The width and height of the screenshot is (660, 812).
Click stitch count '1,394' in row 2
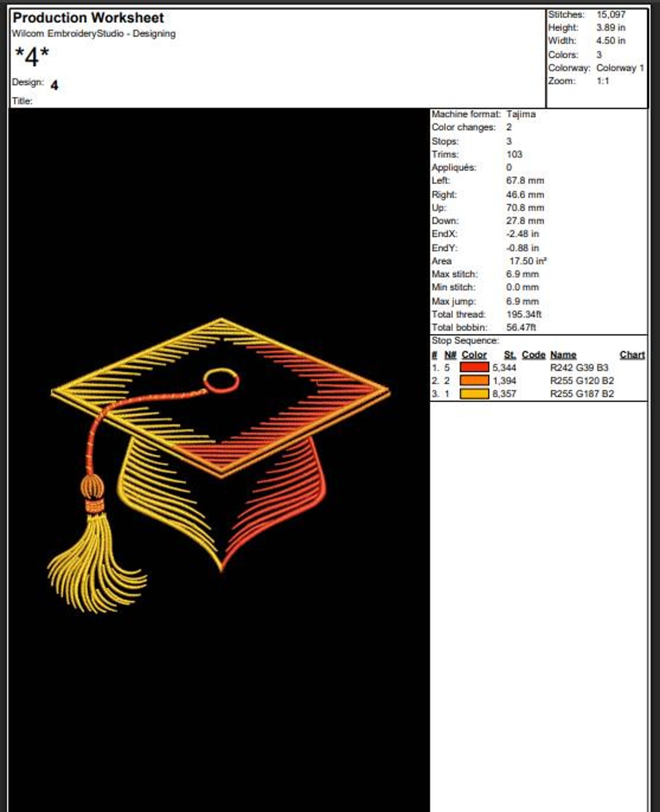click(x=504, y=380)
